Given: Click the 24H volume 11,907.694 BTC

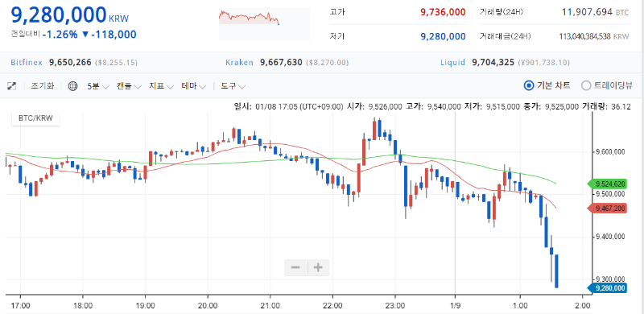Looking at the screenshot, I should [x=596, y=12].
